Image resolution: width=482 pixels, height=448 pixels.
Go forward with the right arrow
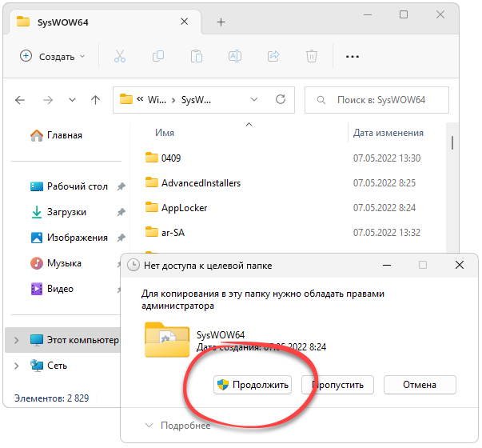(x=48, y=100)
